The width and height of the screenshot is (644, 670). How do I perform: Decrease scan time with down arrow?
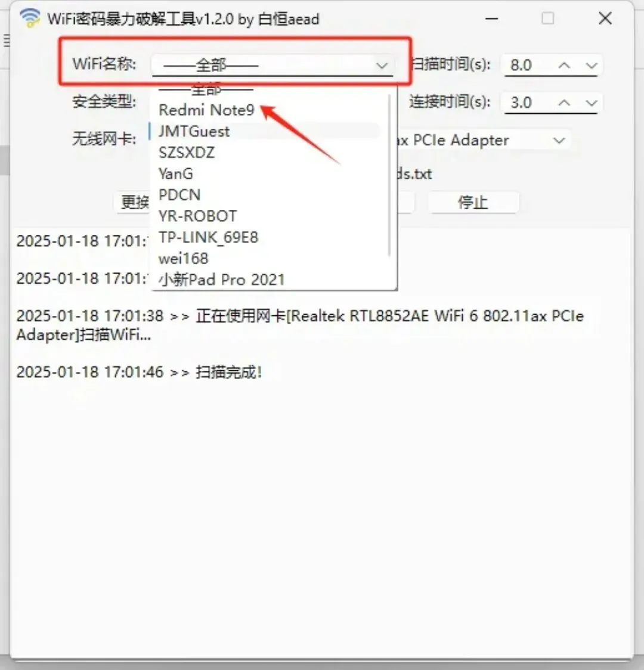(592, 66)
